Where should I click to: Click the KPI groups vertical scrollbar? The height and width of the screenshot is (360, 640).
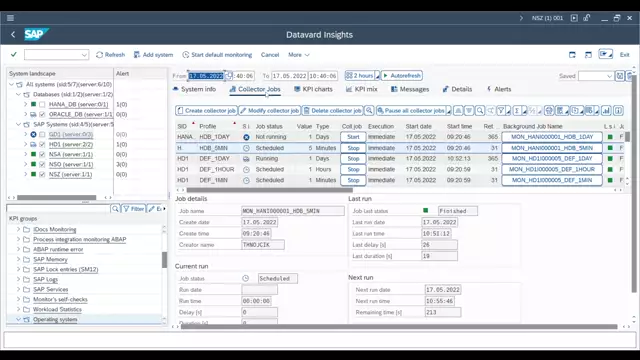[x=164, y=260]
